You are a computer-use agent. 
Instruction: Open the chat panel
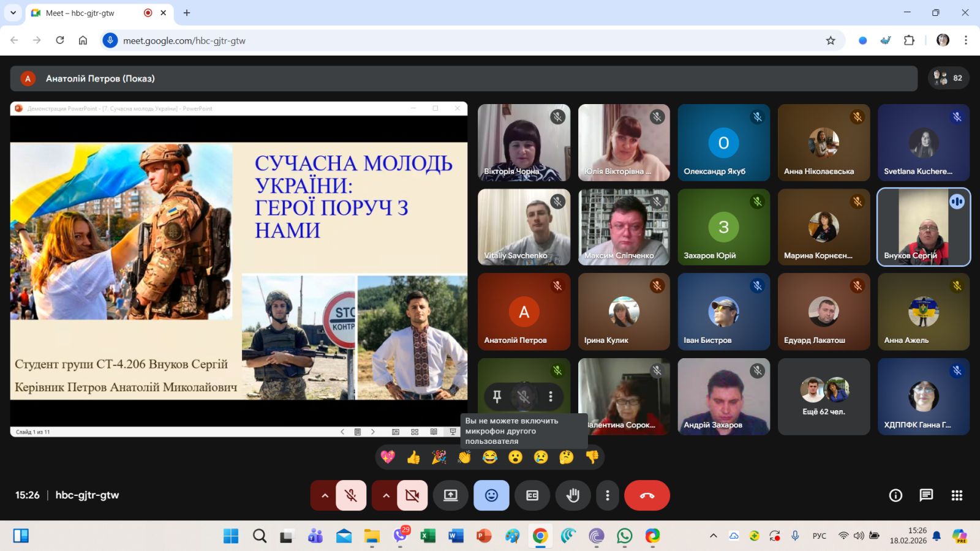point(926,495)
